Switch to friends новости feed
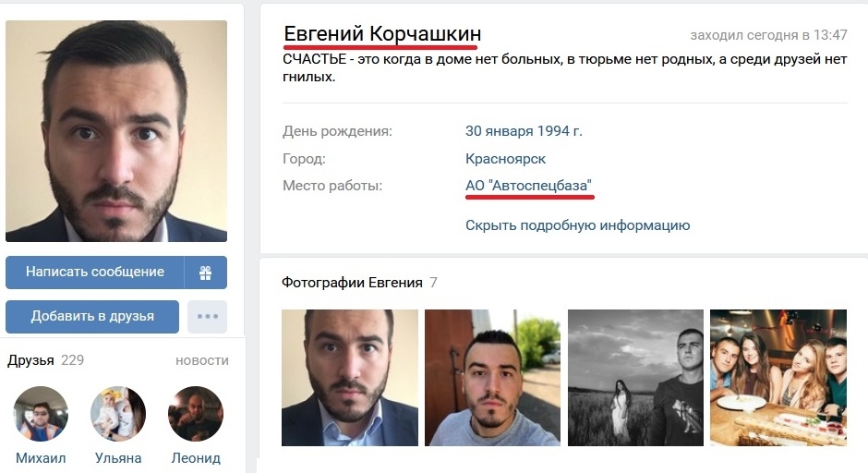 [x=202, y=360]
